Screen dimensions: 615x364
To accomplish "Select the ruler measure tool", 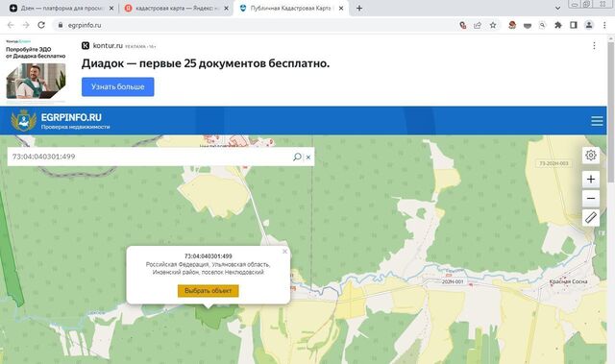I will coord(591,217).
